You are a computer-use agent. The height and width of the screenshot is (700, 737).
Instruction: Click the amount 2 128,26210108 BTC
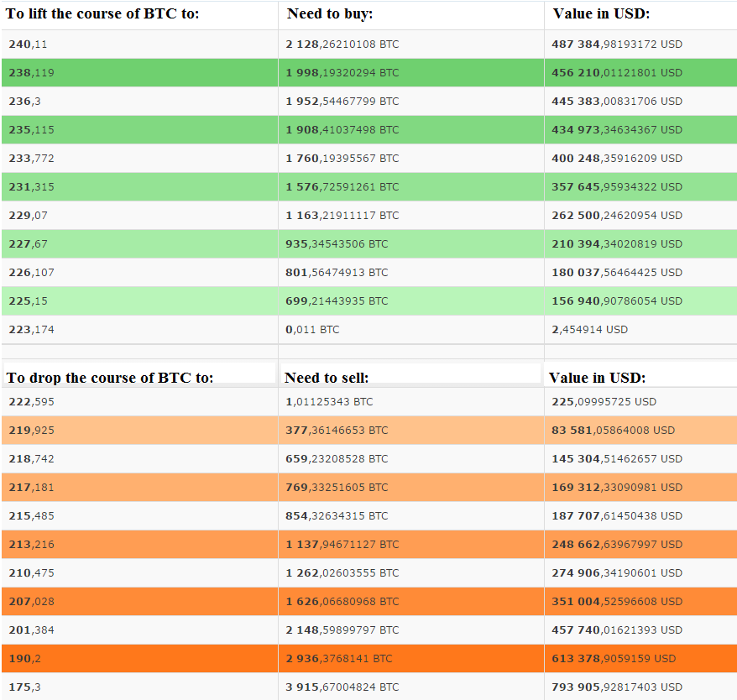pyautogui.click(x=342, y=44)
